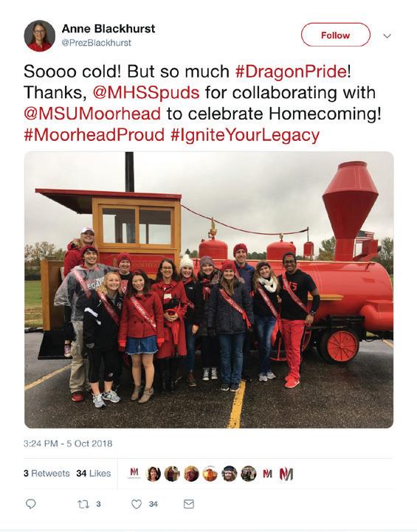This screenshot has height=532, width=417.
Task: Click the tweet timestamp 5 Oct 2018
Action: [68, 443]
